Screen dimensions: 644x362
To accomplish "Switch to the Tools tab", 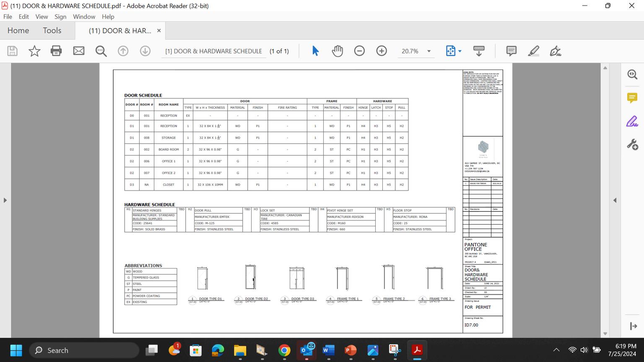I will click(52, 31).
